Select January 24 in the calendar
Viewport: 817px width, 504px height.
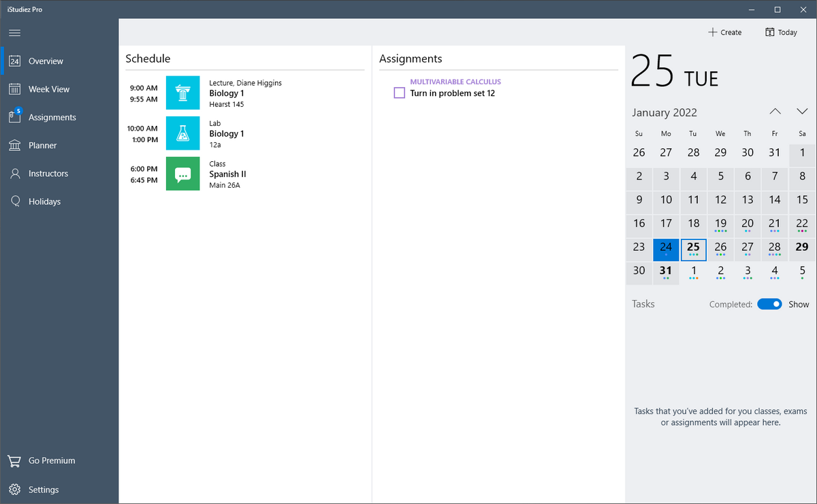coord(666,249)
